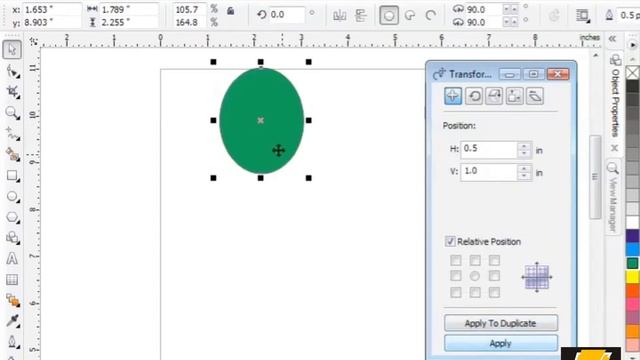Check the middle-right anchor box
640x360 pixels.
(x=494, y=276)
